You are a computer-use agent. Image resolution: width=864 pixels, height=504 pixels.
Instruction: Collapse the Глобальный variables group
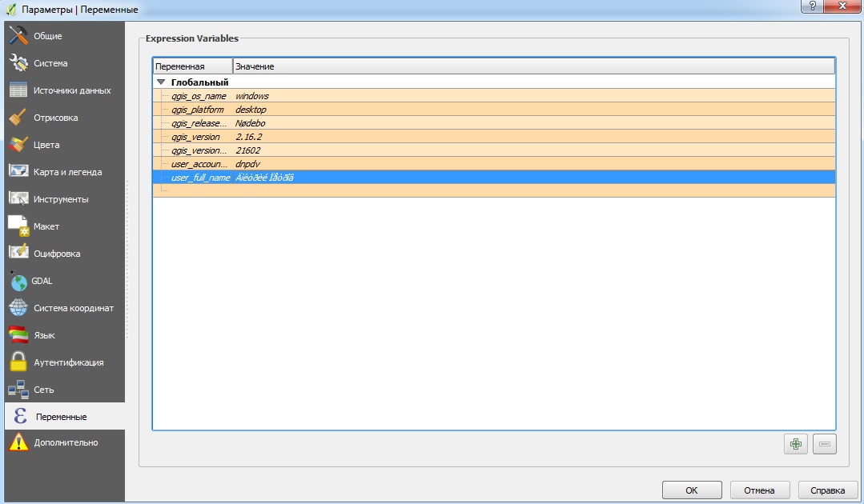[161, 82]
